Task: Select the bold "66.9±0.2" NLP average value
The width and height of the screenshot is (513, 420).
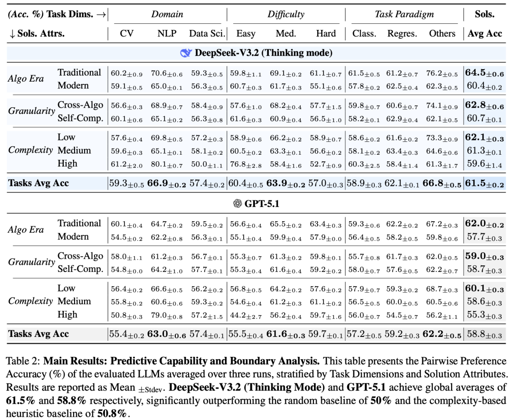Action: (x=167, y=183)
